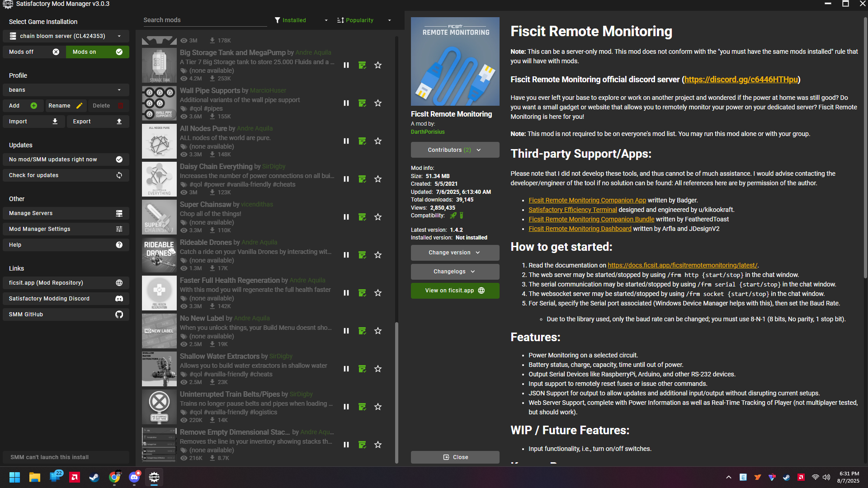Click the DarthPorisius author name
This screenshot has height=488, width=868.
point(428,132)
